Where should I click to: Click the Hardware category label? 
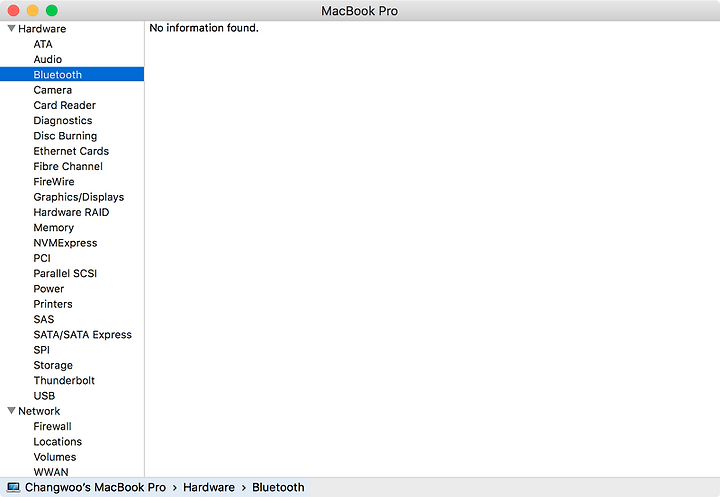click(x=42, y=28)
